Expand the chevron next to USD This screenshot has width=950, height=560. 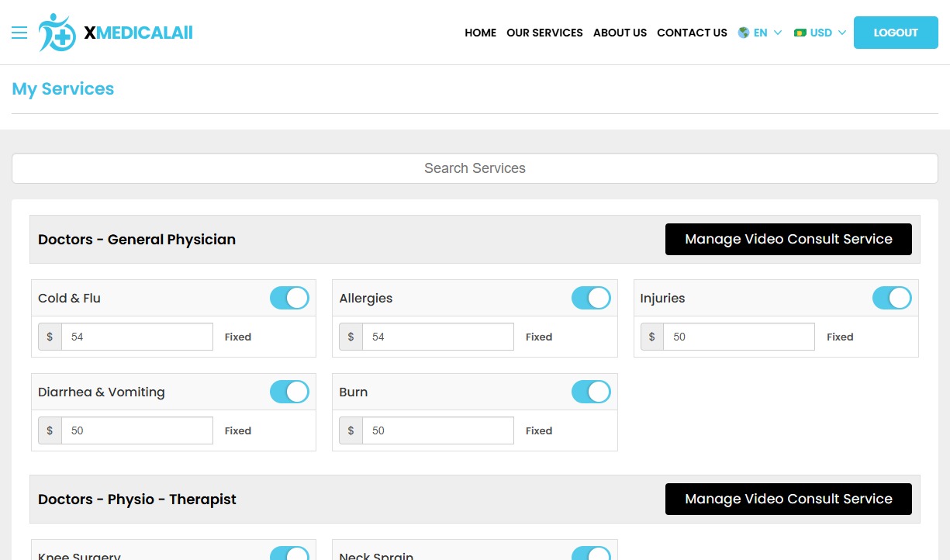coord(842,33)
